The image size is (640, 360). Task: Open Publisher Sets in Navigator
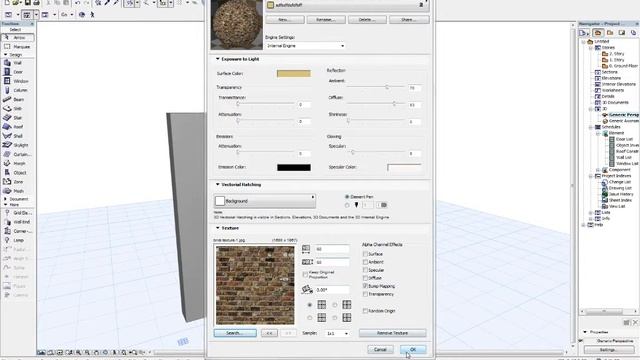point(633,33)
